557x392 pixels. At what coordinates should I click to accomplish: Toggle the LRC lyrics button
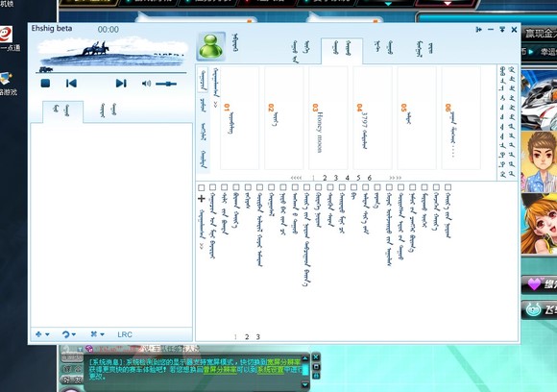tap(125, 334)
